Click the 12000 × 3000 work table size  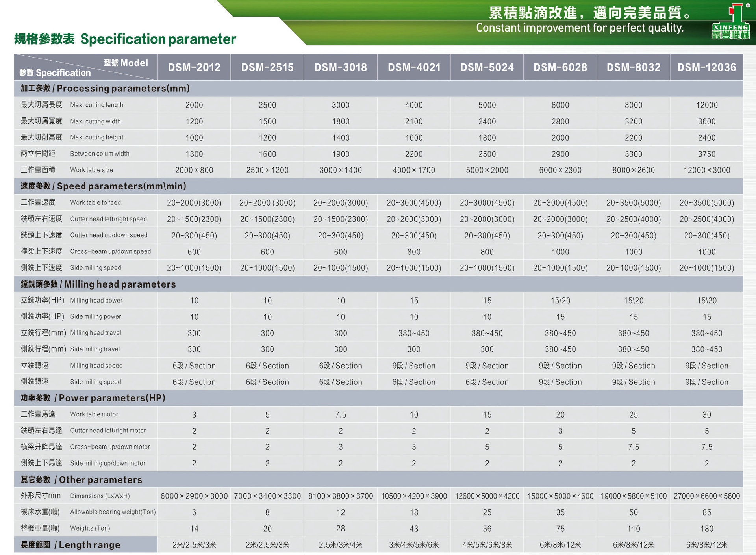click(707, 170)
